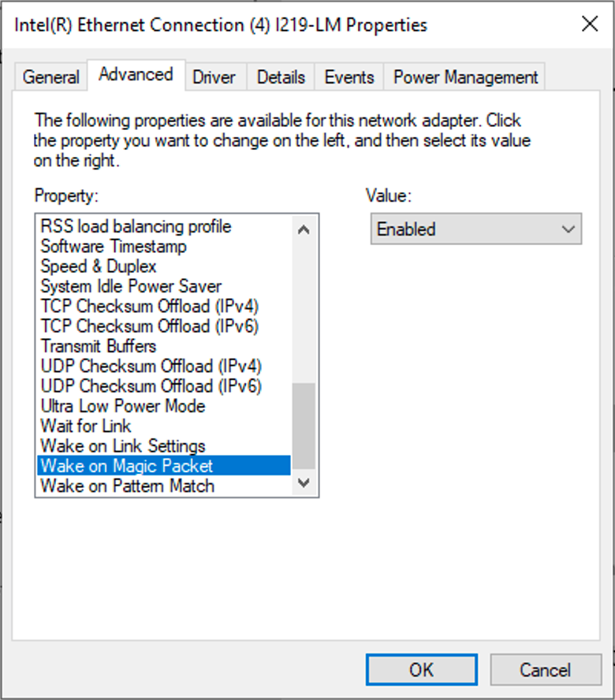Select RSS load balancing profile property
Screen dimensions: 615x700
164,226
